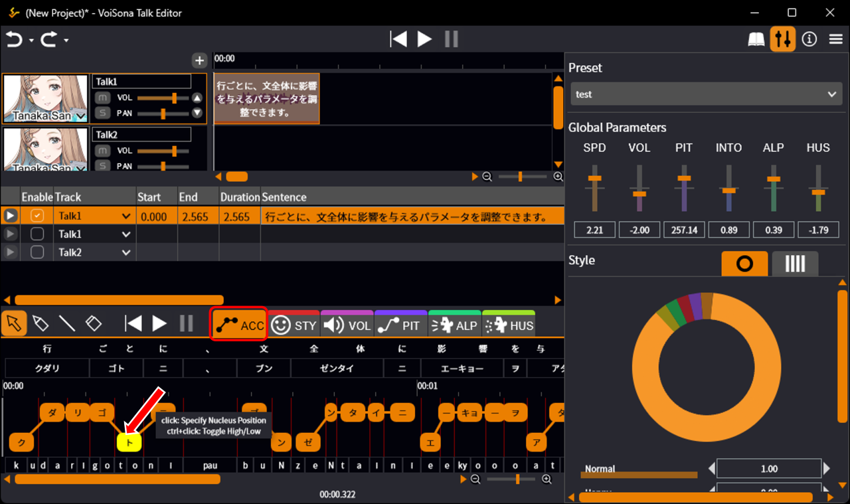Switch to the STY tab
The width and height of the screenshot is (850, 504).
(294, 325)
